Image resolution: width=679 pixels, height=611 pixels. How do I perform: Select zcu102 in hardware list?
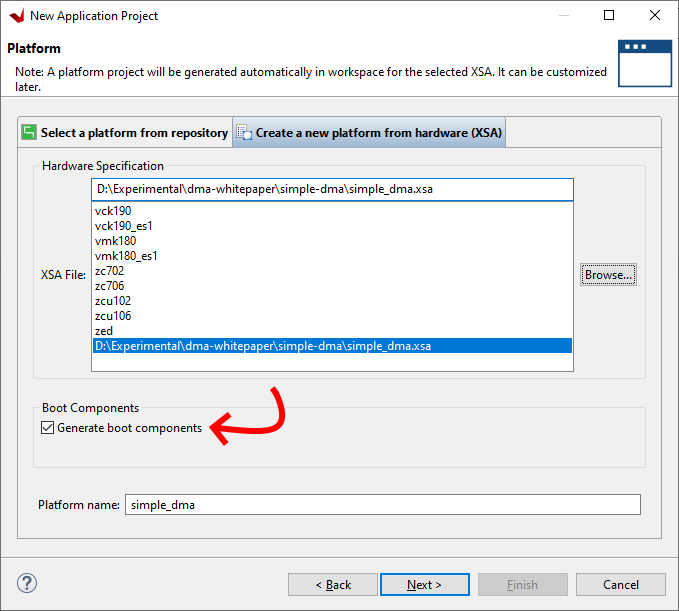pyautogui.click(x=333, y=301)
